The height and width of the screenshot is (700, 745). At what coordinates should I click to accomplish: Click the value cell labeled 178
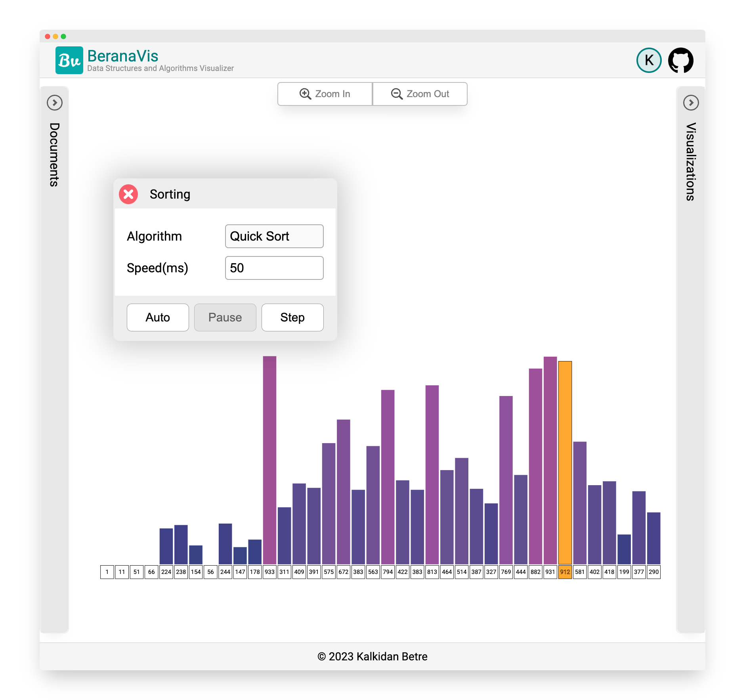pos(255,572)
